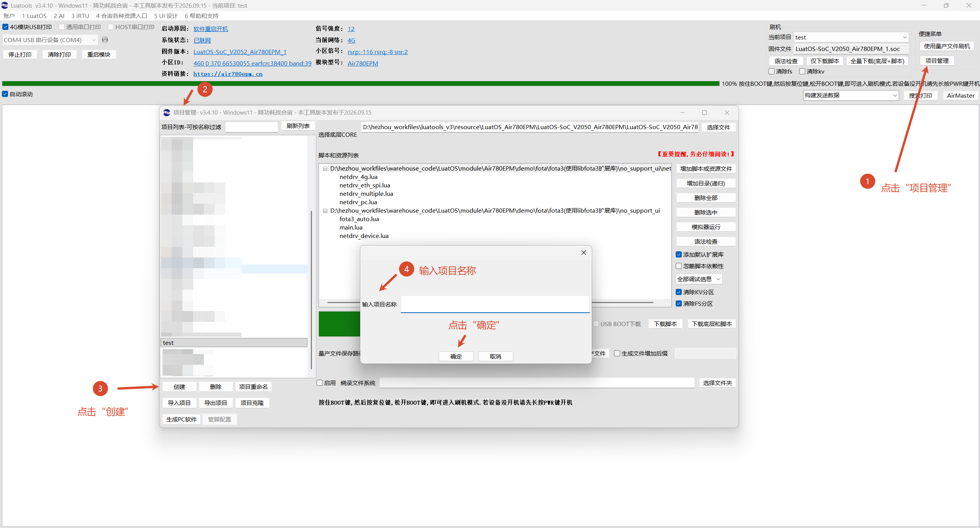Close the project name input dialog

[x=583, y=253]
